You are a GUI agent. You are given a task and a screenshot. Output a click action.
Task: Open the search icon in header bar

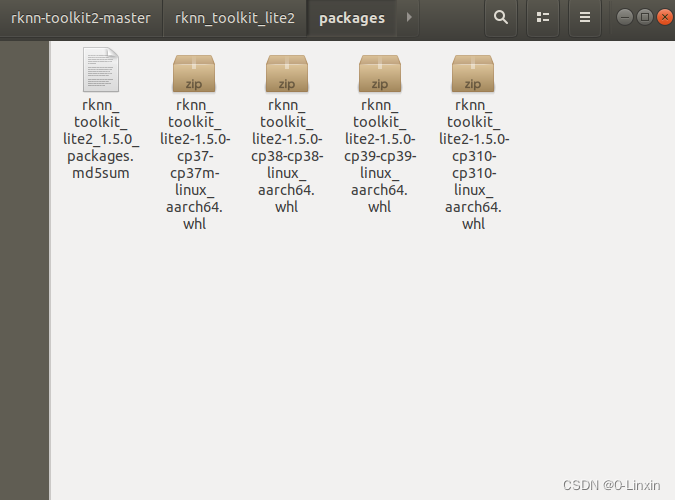click(501, 18)
